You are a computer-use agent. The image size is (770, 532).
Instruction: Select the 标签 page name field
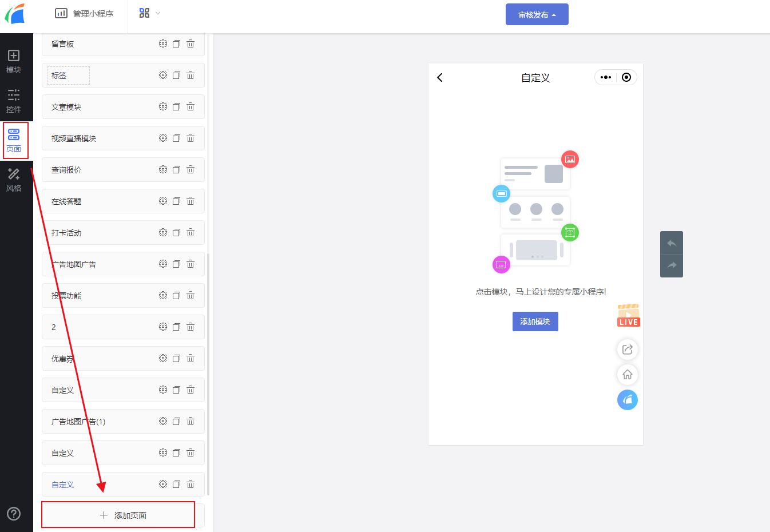69,76
